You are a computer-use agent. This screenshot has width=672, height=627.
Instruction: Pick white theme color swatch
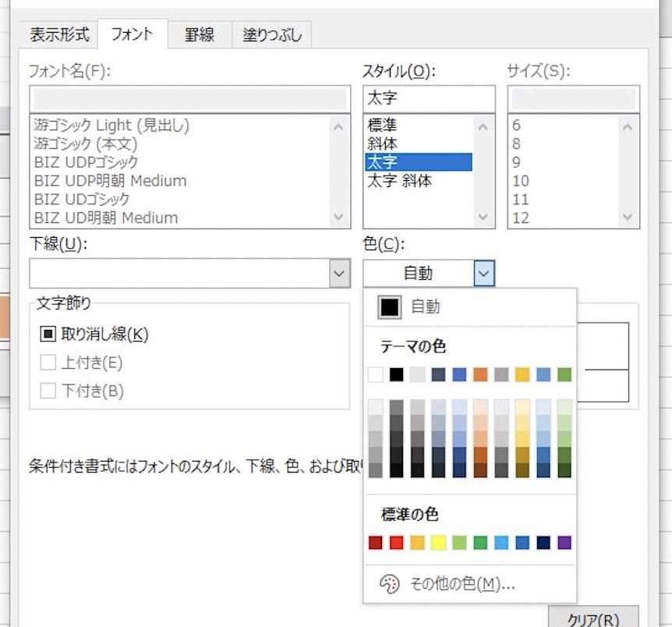(376, 374)
